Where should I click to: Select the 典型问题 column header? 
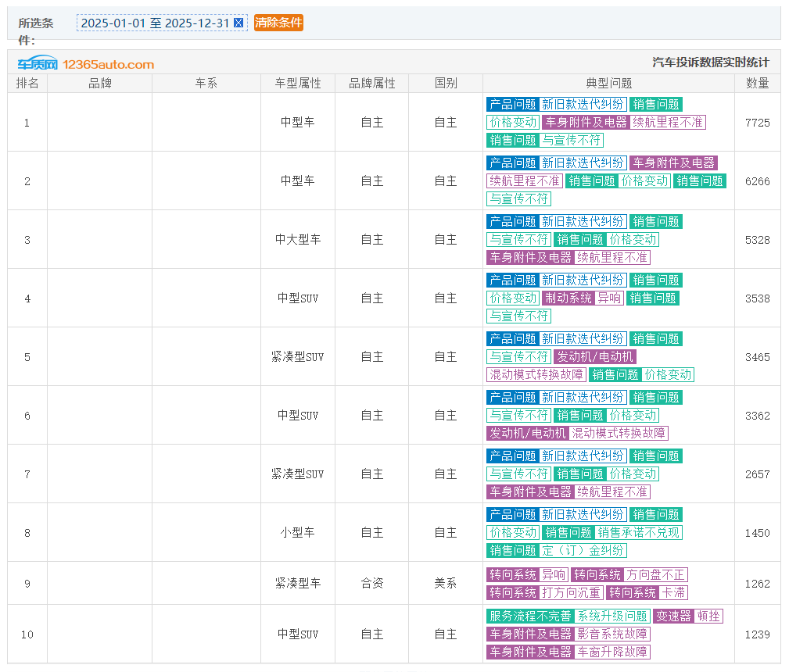(x=608, y=83)
